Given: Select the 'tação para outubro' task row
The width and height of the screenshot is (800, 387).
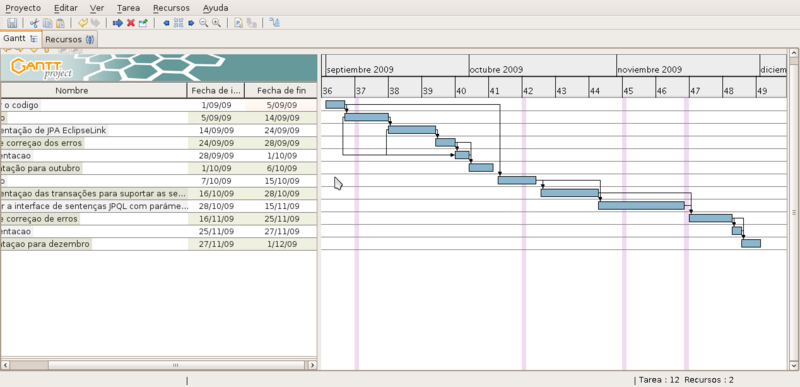Looking at the screenshot, I should [x=159, y=168].
